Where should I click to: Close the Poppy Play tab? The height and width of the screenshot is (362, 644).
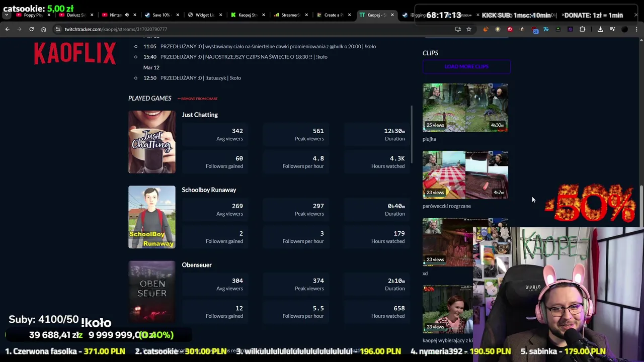point(48,15)
